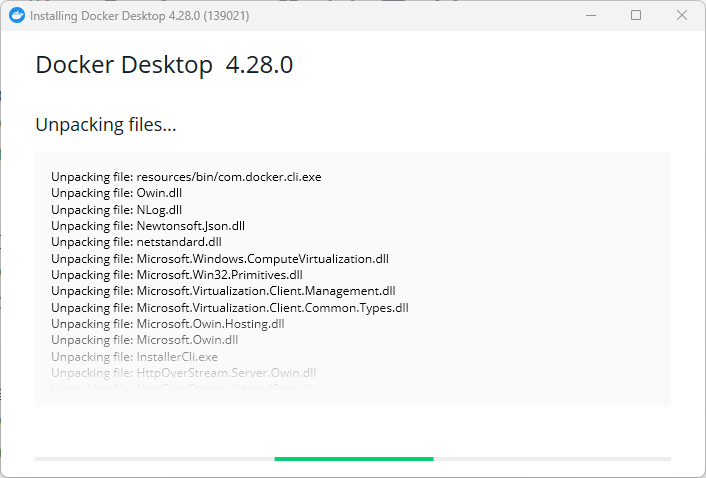
Task: Select the 'Unpacking file: Owin.dll' line
Action: tap(116, 193)
